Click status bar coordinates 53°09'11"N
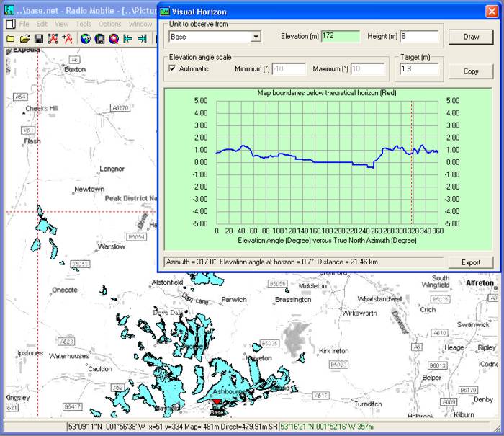Image resolution: width=504 pixels, height=436 pixels. [85, 427]
